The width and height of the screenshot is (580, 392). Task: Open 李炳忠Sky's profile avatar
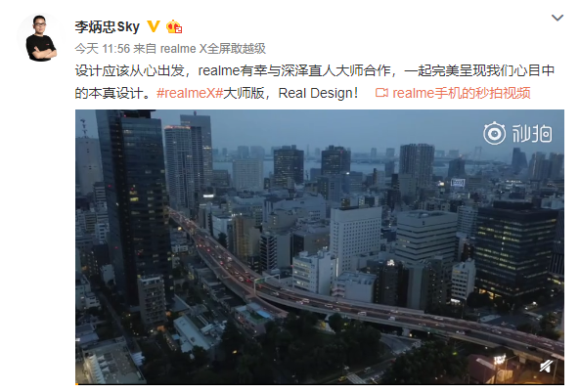point(41,38)
